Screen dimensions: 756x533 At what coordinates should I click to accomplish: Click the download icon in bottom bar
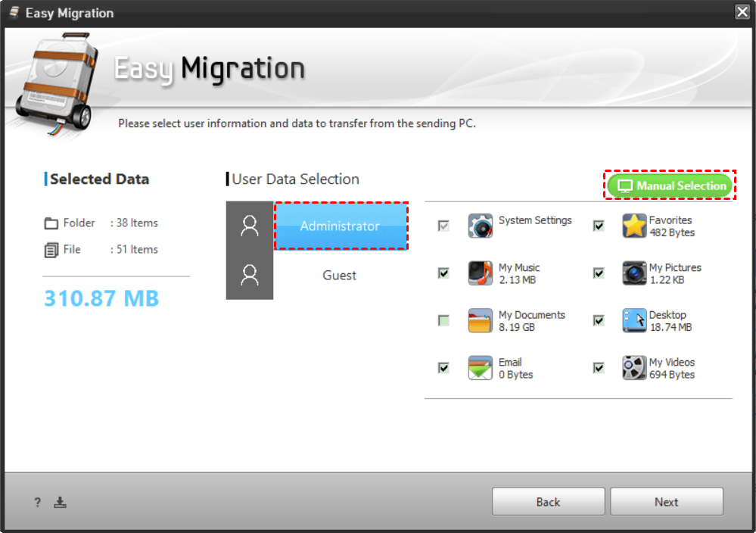tap(61, 502)
